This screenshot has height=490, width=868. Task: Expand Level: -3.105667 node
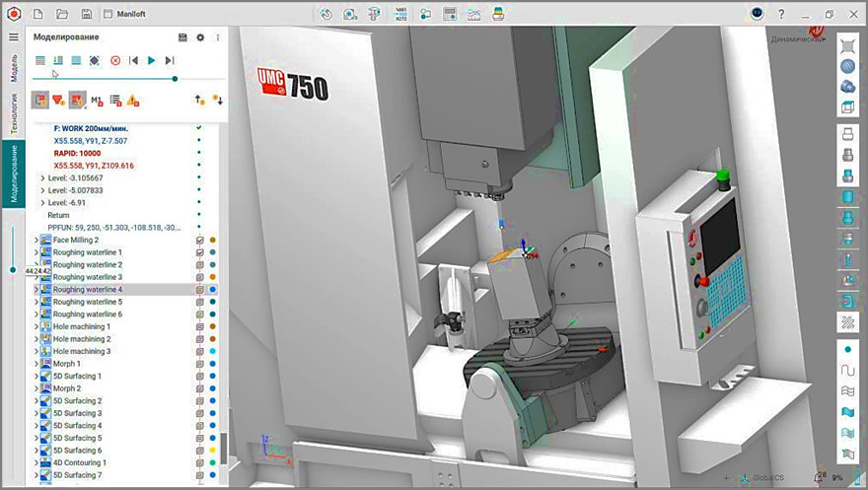pos(42,178)
